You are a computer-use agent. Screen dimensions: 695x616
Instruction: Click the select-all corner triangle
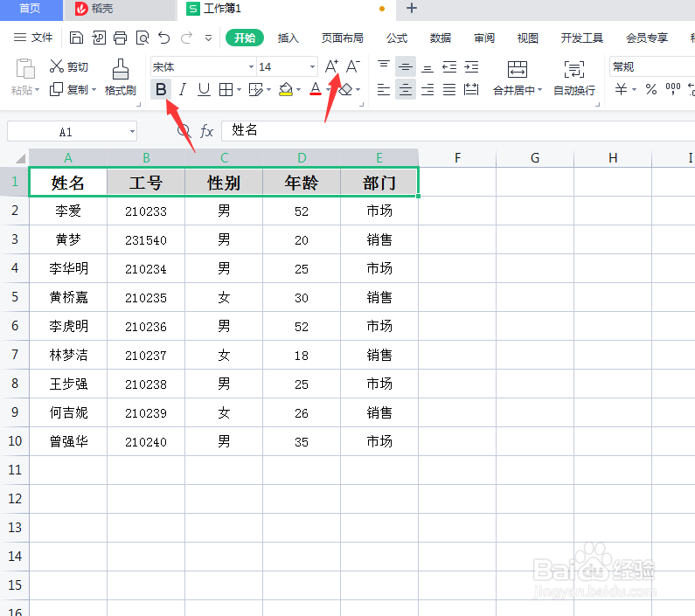pos(20,158)
